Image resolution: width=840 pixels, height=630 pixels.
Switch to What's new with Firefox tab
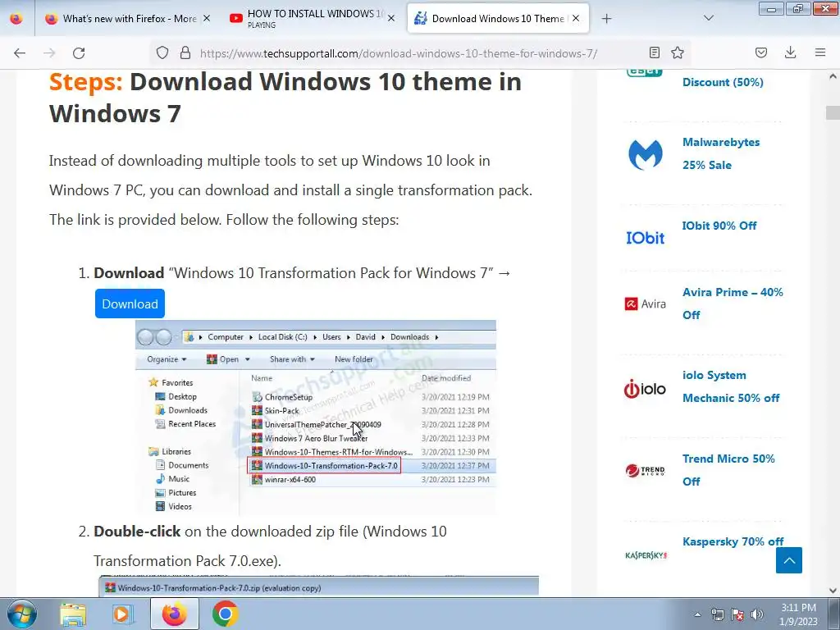(121, 19)
